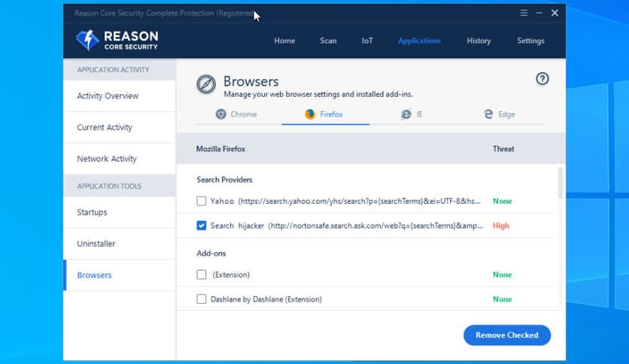Click the Internet Explorer icon
Image resolution: width=629 pixels, height=364 pixels.
coord(406,114)
